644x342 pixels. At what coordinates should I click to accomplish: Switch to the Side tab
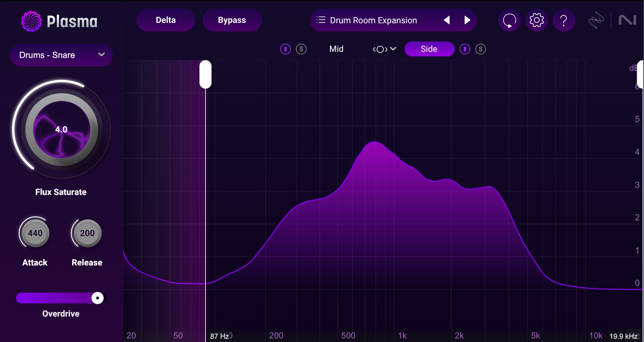coord(429,49)
